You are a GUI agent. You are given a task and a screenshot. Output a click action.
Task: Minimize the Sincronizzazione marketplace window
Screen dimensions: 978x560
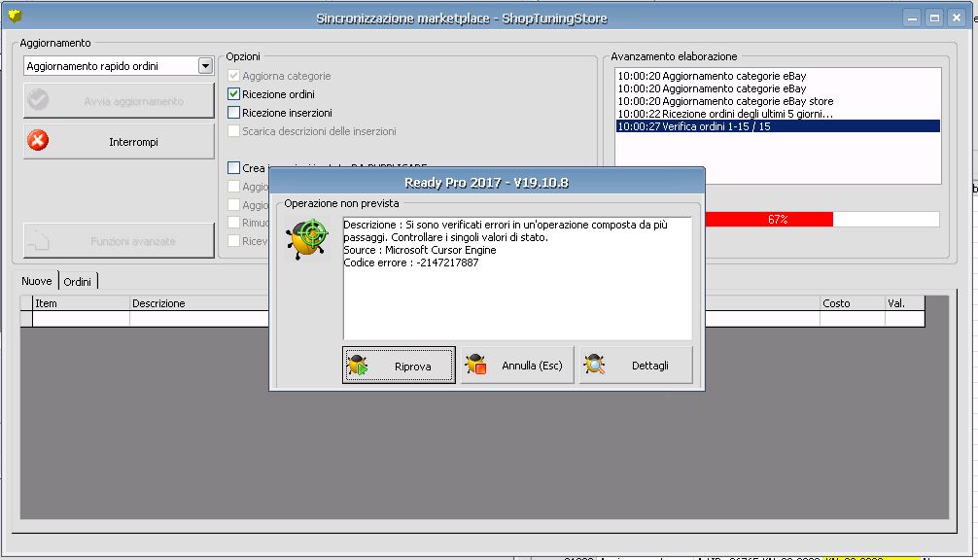tap(912, 17)
